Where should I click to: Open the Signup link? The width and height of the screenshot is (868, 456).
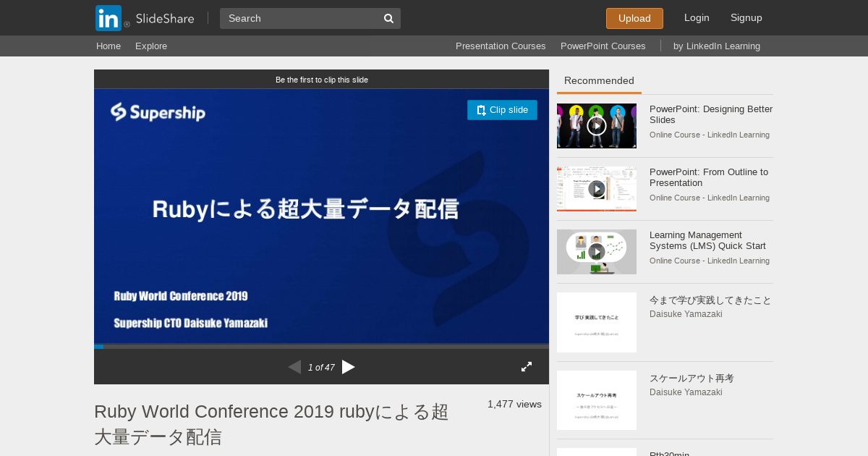click(x=746, y=18)
